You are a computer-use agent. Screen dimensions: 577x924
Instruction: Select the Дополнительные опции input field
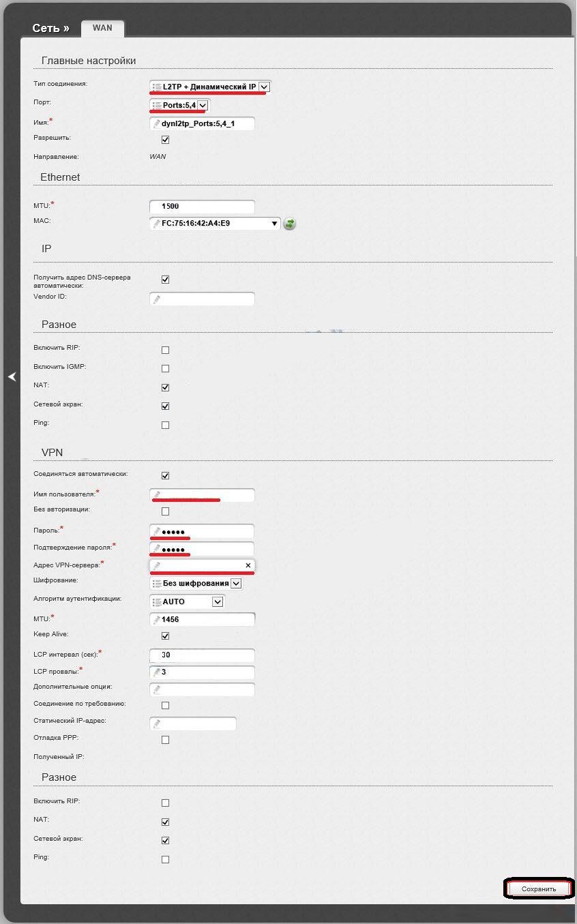click(x=202, y=689)
